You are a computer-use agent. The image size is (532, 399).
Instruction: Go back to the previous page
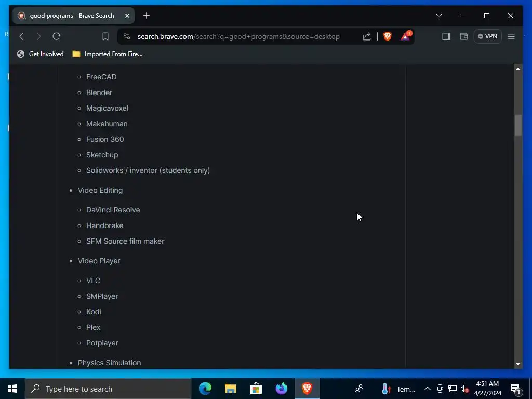pyautogui.click(x=21, y=36)
